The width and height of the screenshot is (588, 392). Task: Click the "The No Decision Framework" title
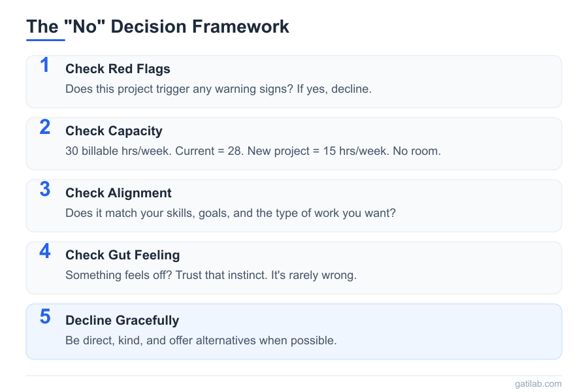[157, 27]
